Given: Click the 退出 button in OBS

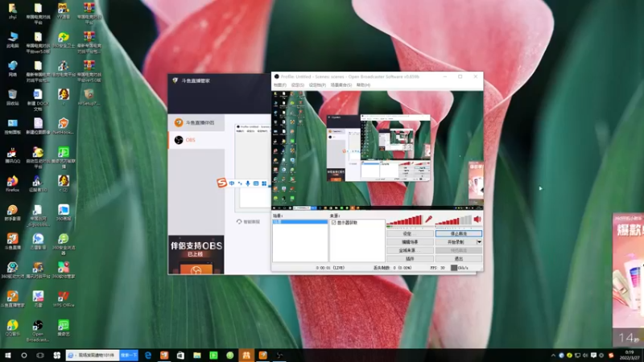Looking at the screenshot, I should pyautogui.click(x=459, y=259).
